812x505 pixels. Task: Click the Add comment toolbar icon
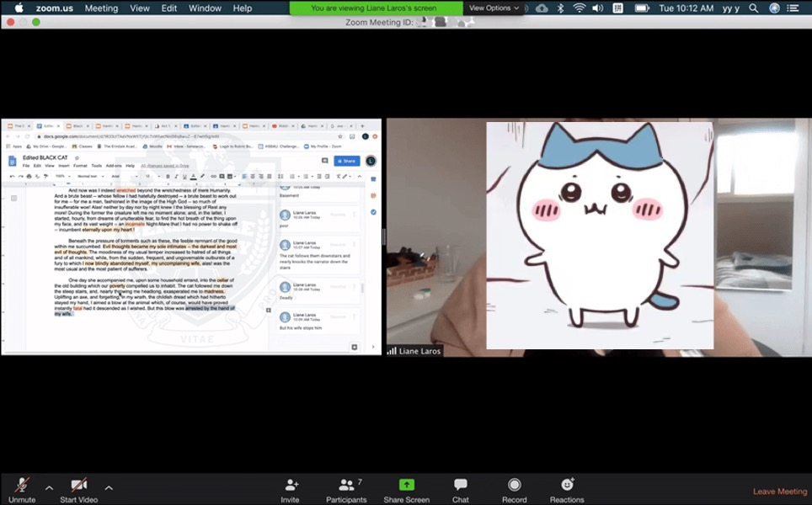(222, 177)
